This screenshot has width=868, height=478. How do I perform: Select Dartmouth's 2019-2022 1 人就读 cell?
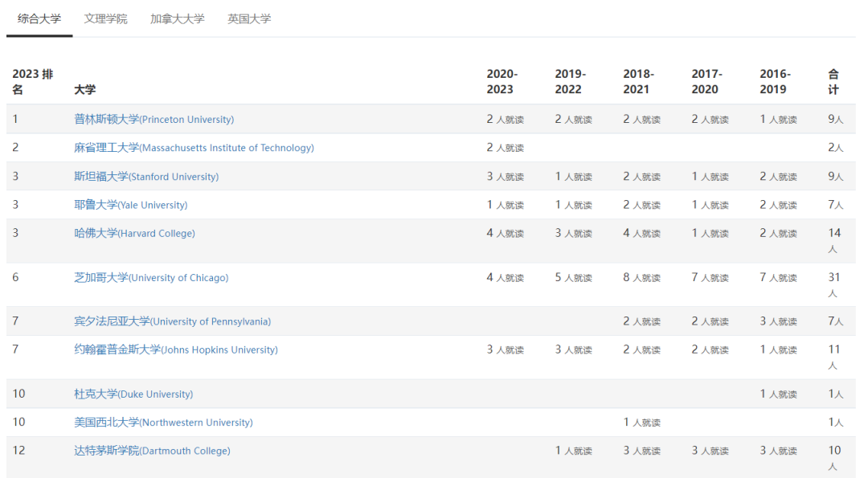click(x=574, y=451)
